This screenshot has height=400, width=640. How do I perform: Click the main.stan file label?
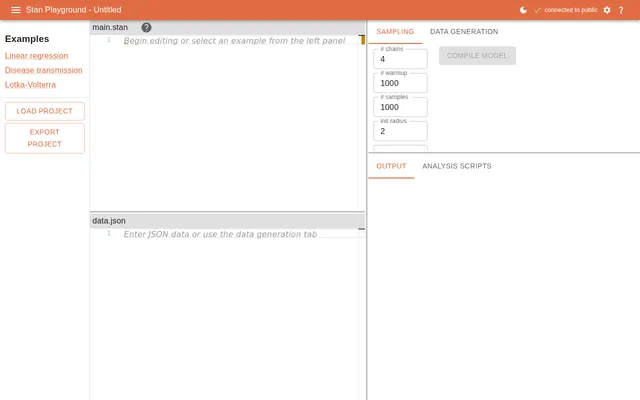tap(110, 27)
